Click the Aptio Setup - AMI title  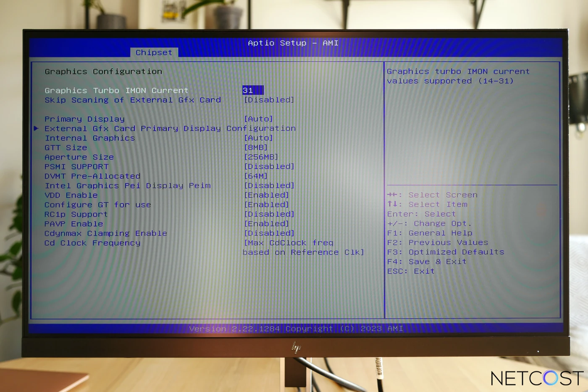pyautogui.click(x=293, y=43)
